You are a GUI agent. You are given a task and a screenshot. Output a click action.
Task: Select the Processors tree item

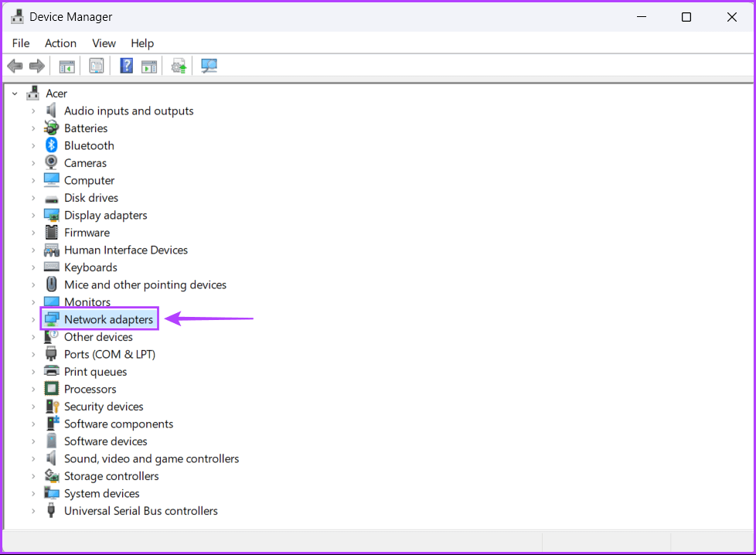point(90,390)
